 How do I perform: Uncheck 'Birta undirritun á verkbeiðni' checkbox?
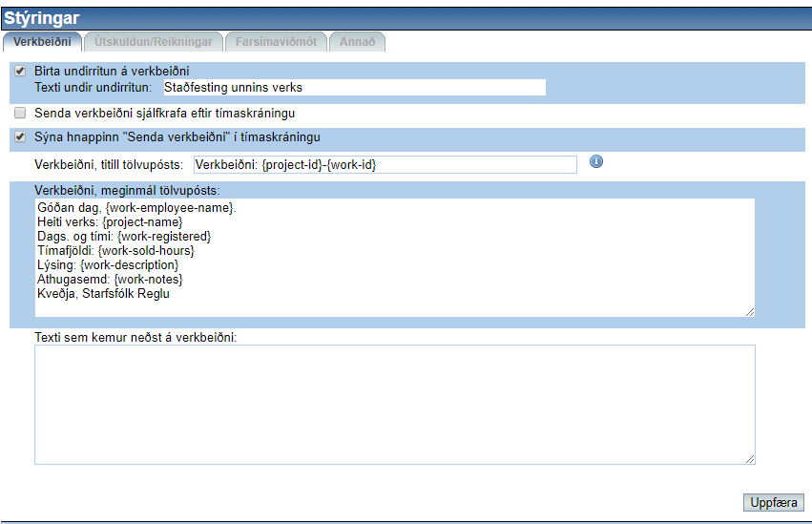click(20, 71)
